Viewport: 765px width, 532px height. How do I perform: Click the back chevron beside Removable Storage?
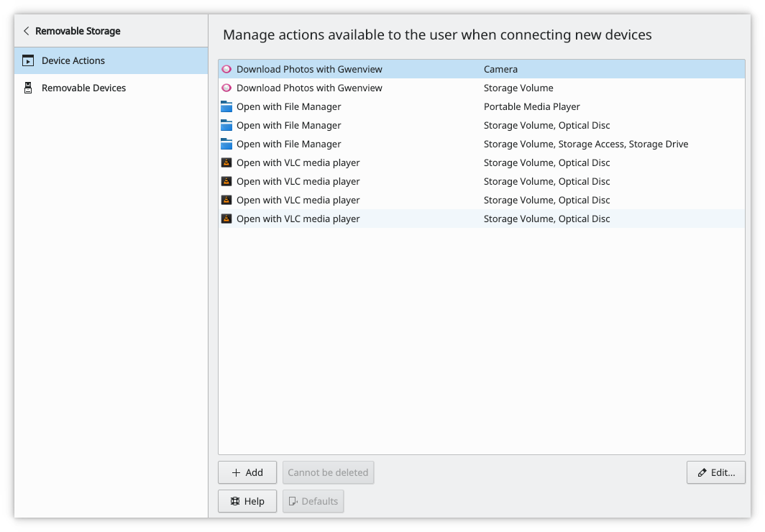26,31
